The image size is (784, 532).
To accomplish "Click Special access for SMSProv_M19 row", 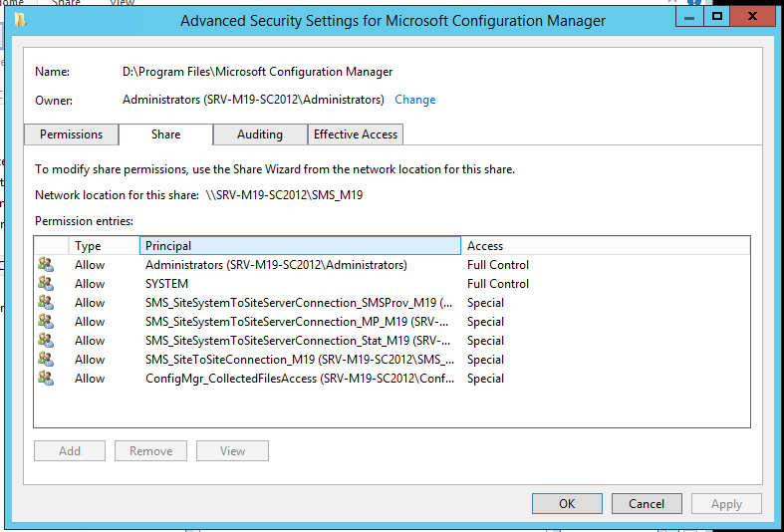I will click(x=485, y=303).
